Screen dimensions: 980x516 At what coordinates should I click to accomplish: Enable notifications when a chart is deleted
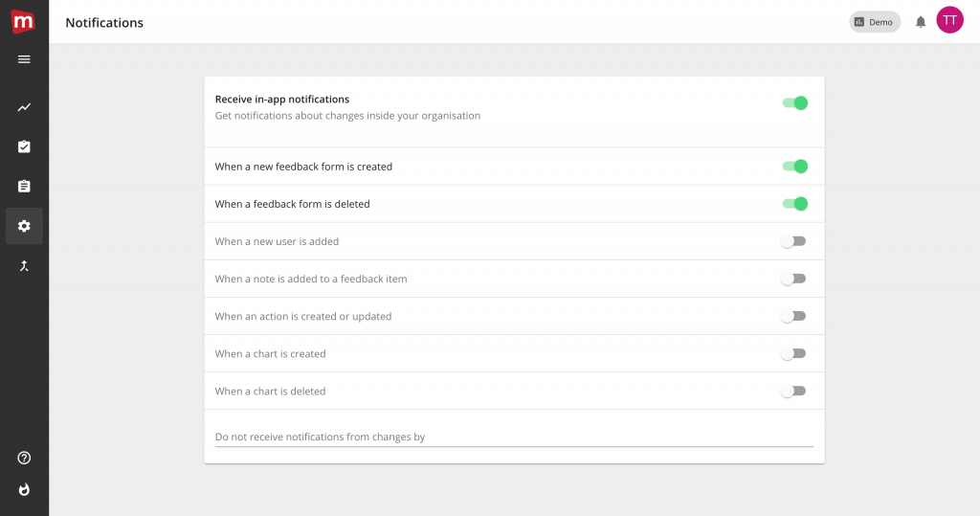pos(793,391)
